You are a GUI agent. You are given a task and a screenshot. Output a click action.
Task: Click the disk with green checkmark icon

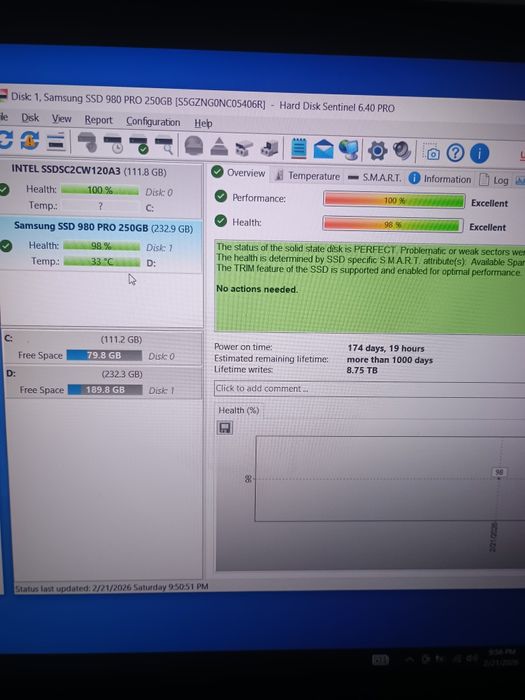(138, 144)
